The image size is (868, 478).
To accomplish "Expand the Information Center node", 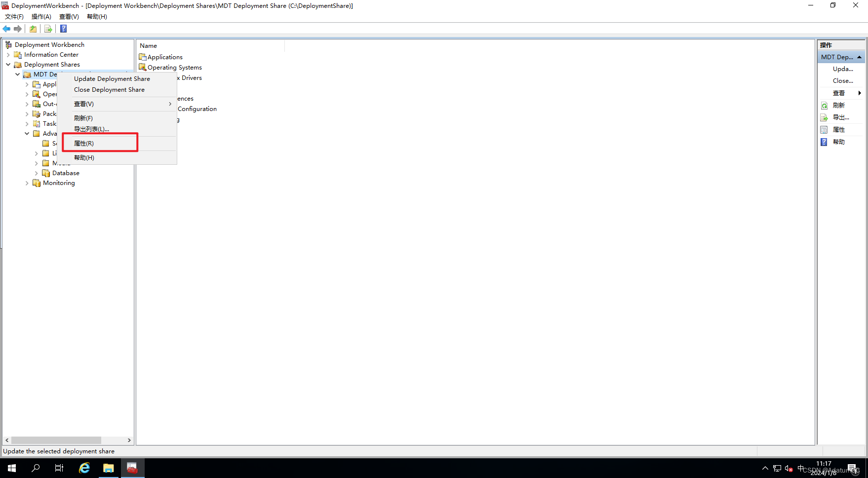I will [8, 55].
